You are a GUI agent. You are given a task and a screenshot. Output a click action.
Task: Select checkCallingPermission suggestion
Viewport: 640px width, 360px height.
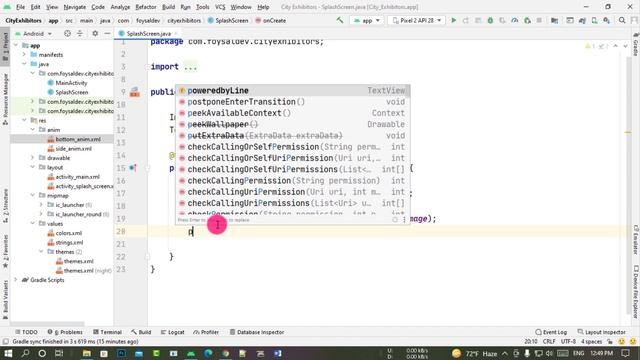pyautogui.click(x=293, y=181)
